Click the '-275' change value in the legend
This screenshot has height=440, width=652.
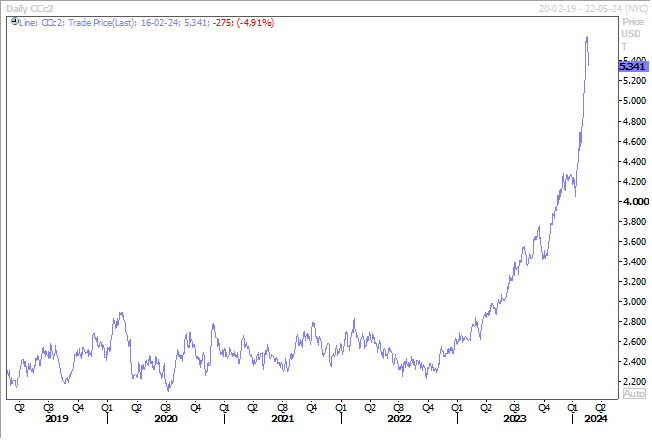(x=222, y=22)
